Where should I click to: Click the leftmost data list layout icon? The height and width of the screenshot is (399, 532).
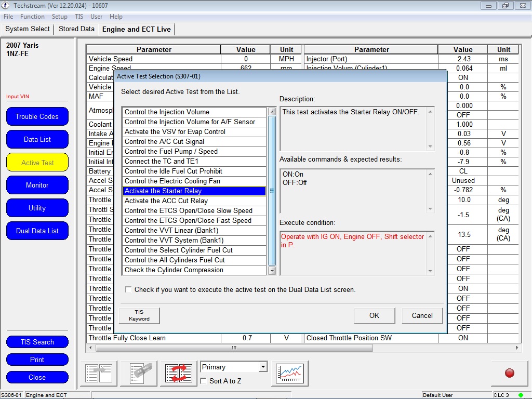point(98,372)
